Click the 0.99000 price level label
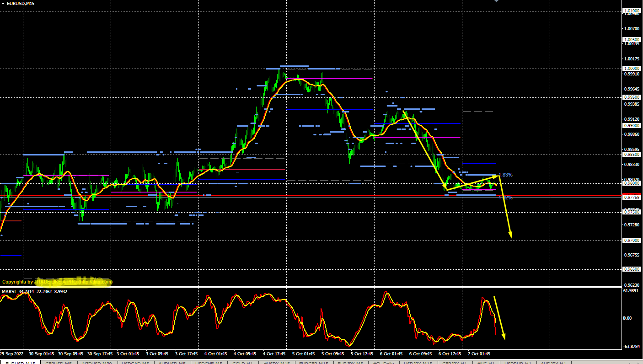The image size is (643, 364). coord(631,126)
